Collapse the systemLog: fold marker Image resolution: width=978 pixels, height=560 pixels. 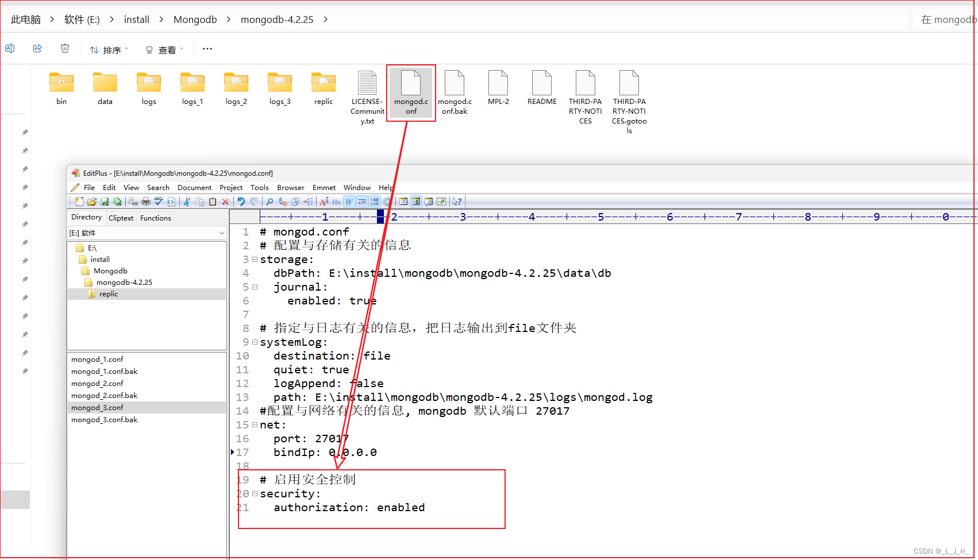pyautogui.click(x=255, y=342)
